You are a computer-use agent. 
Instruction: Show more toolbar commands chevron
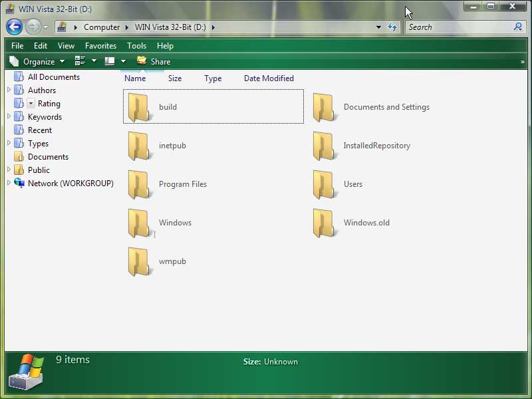coord(523,62)
